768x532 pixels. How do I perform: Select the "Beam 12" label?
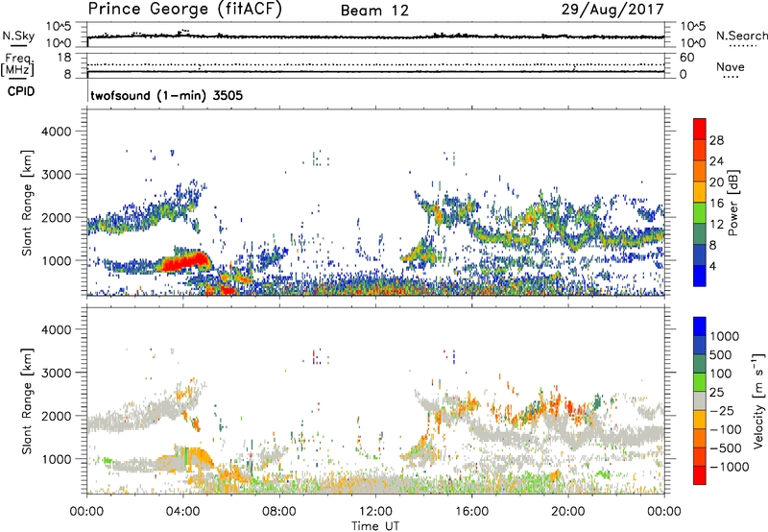click(374, 11)
